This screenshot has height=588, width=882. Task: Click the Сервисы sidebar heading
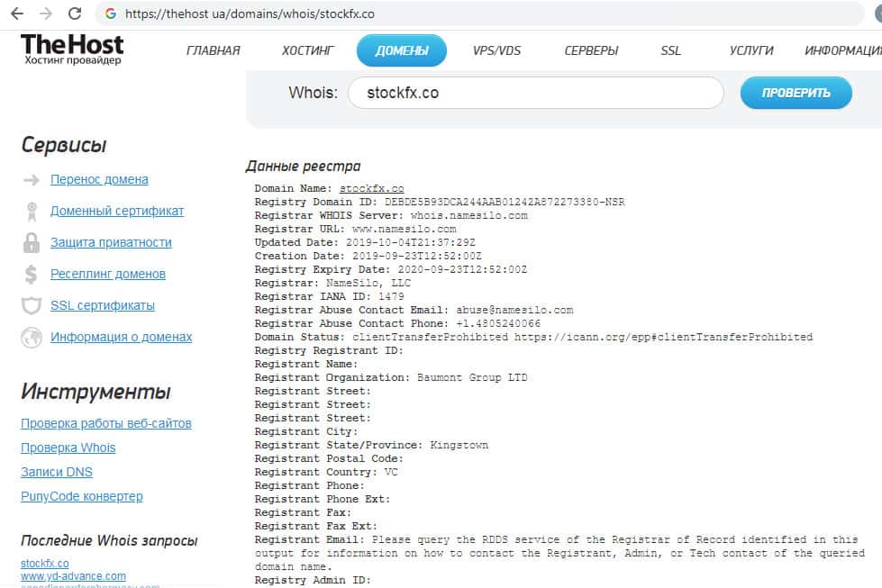tap(64, 145)
